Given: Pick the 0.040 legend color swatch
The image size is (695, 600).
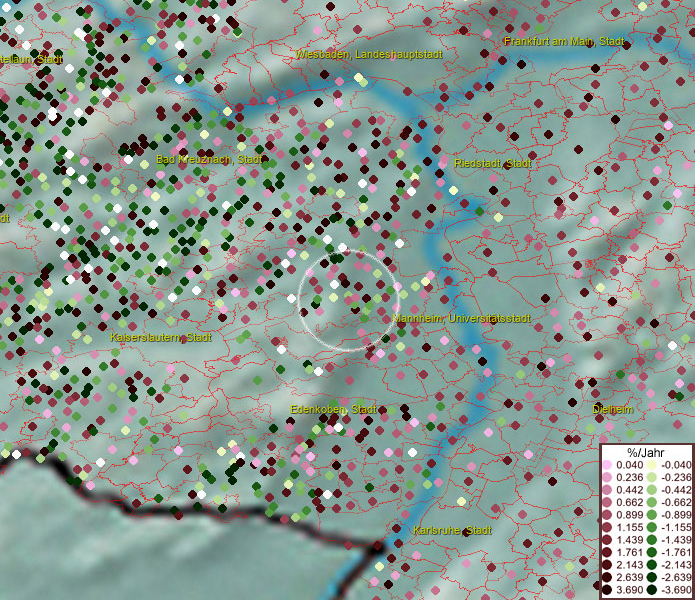Looking at the screenshot, I should tap(608, 465).
